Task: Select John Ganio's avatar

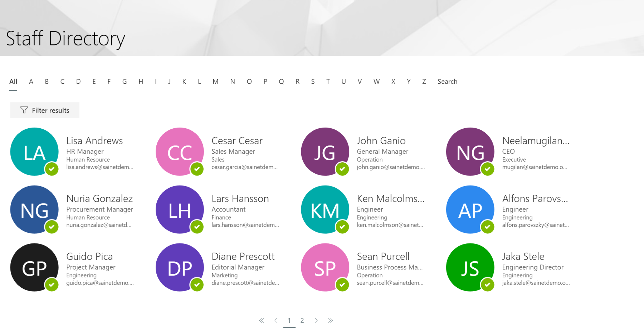Action: [x=325, y=152]
